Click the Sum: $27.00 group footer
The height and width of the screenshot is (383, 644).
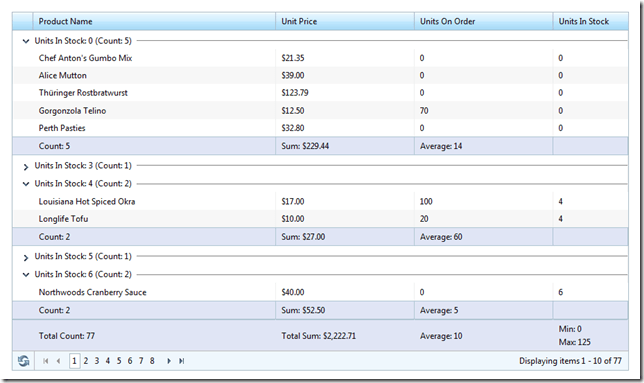click(345, 237)
